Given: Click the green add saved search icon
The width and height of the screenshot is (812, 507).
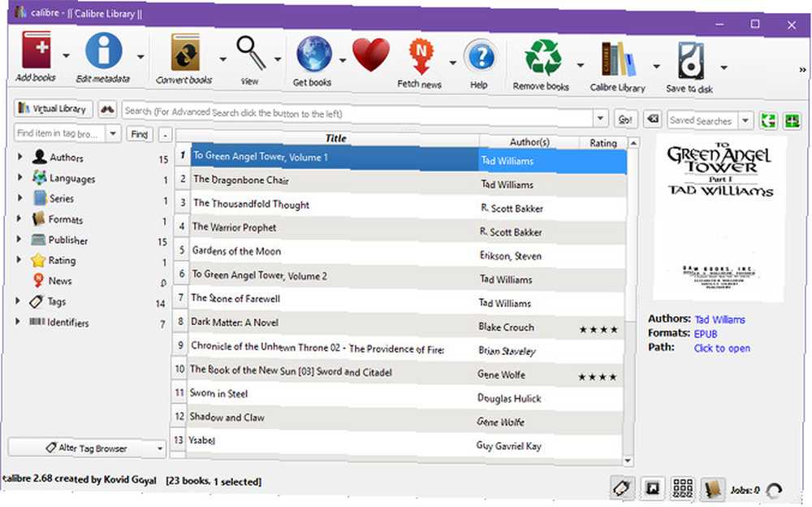Looking at the screenshot, I should coord(792,121).
